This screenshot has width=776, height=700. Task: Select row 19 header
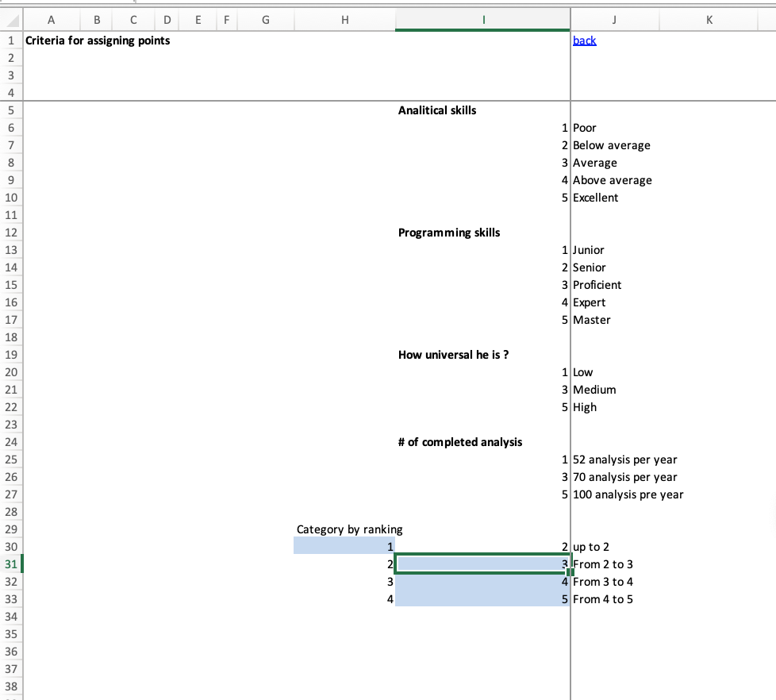click(x=11, y=355)
